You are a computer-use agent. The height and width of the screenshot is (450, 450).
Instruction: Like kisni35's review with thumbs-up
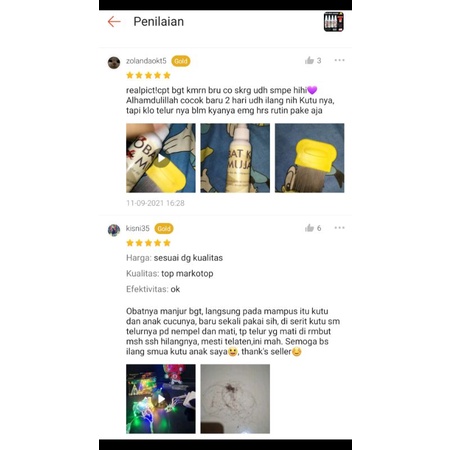[309, 228]
